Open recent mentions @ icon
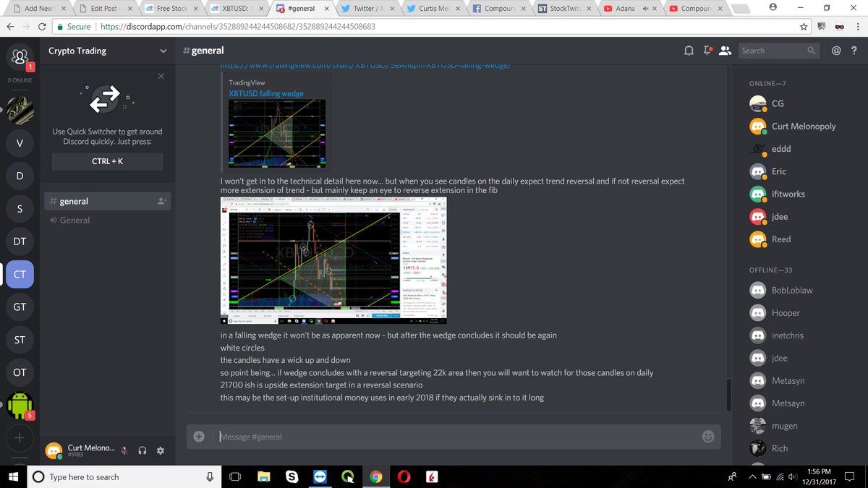This screenshot has height=488, width=868. pyautogui.click(x=836, y=51)
